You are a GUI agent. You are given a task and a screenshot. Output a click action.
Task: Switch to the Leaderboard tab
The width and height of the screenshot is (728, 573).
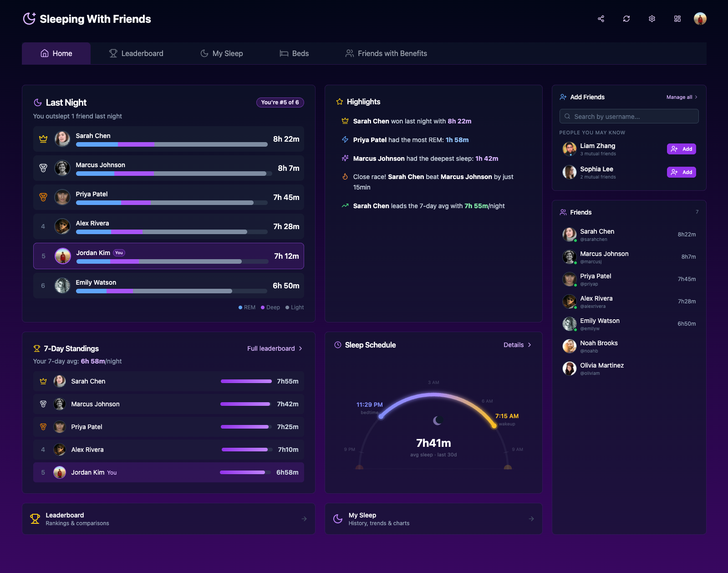136,53
